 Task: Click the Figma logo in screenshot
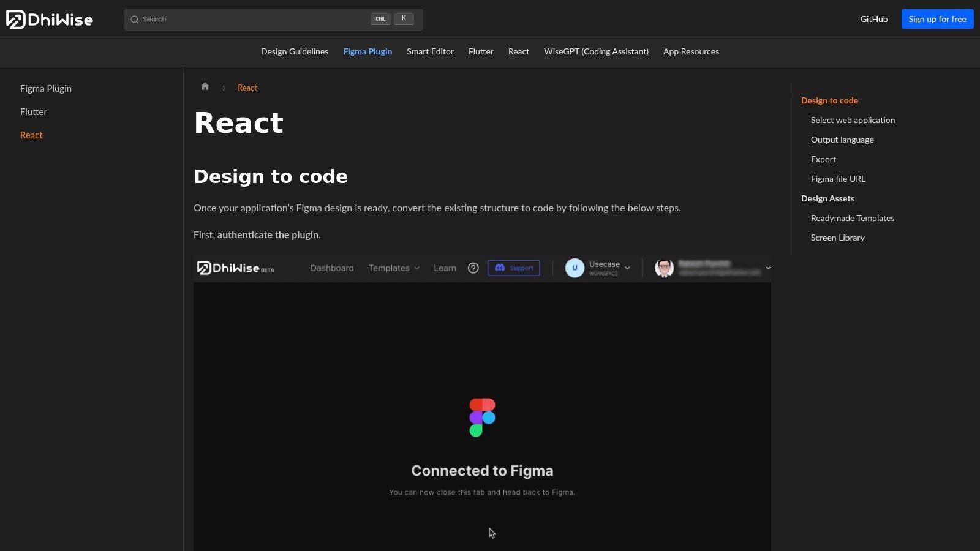tap(483, 418)
